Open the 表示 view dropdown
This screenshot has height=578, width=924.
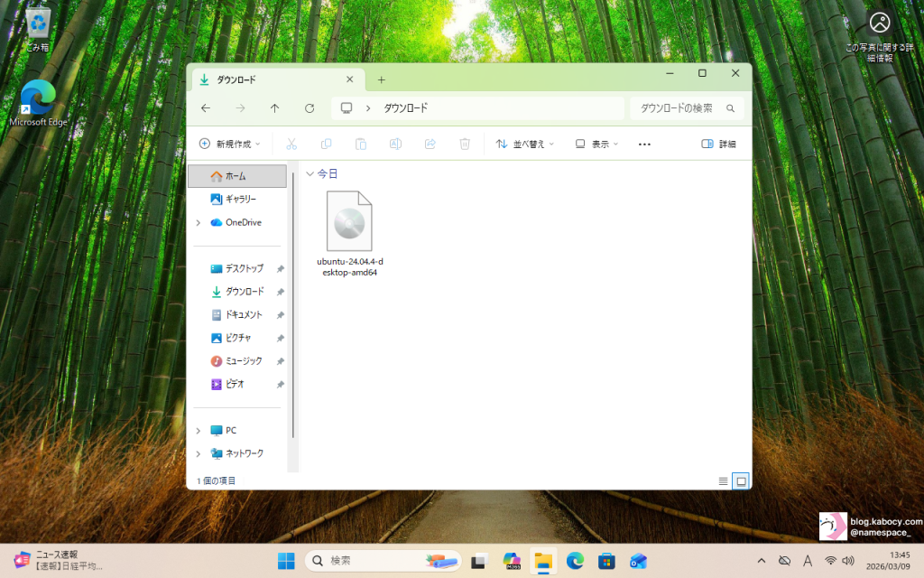[597, 144]
